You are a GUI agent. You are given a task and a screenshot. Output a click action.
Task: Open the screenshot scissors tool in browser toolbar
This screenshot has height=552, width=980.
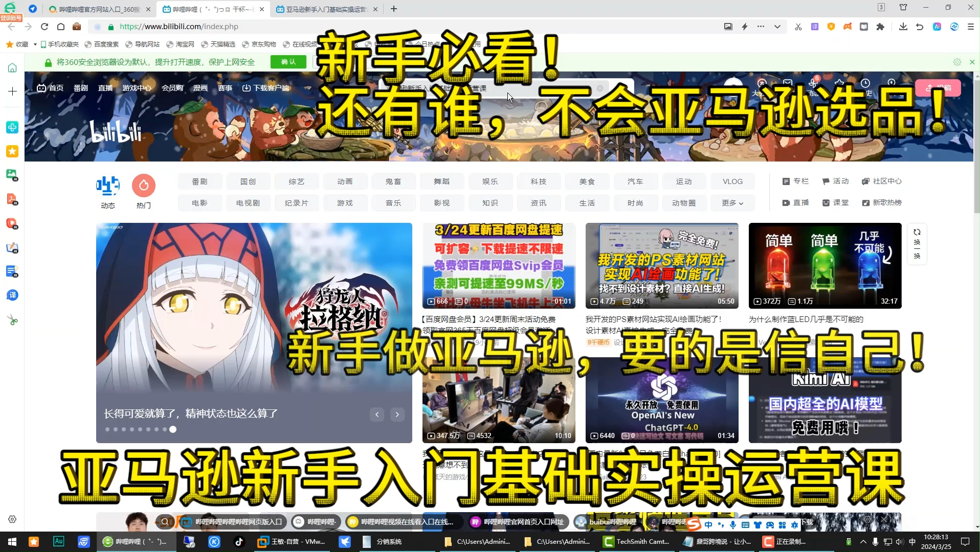point(798,27)
